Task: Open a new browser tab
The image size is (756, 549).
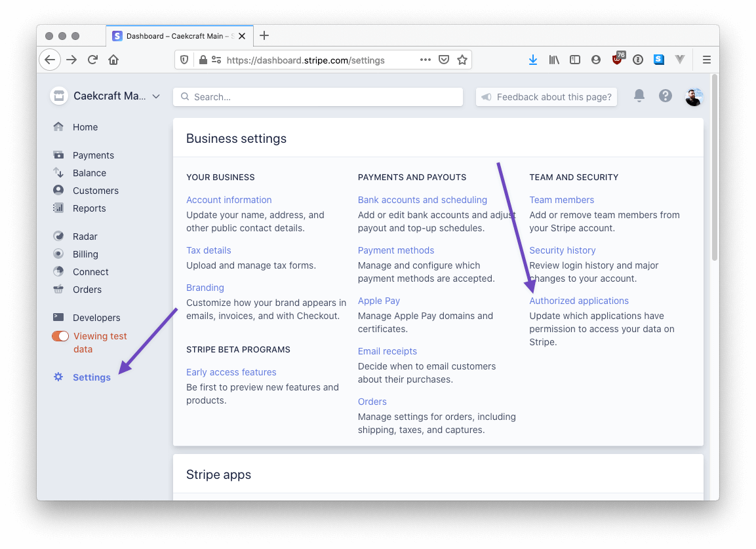Action: [264, 36]
